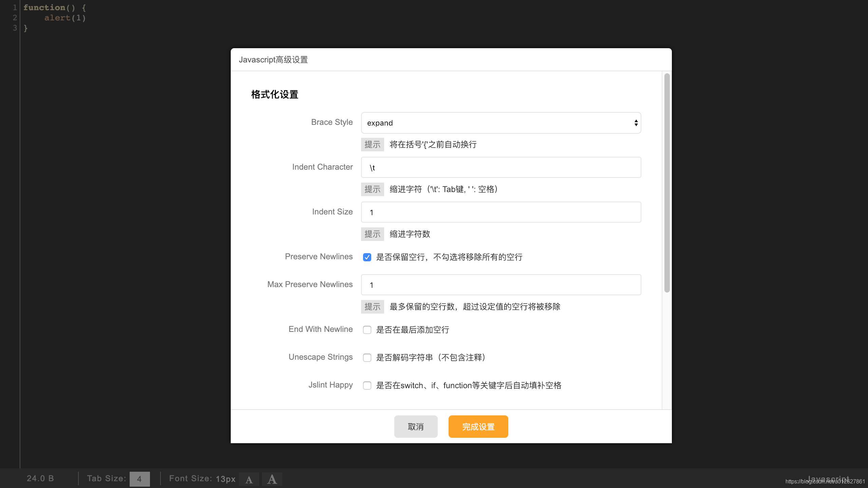Click the dialog's vertical scrollbar thumb
868x488 pixels.
(667, 183)
